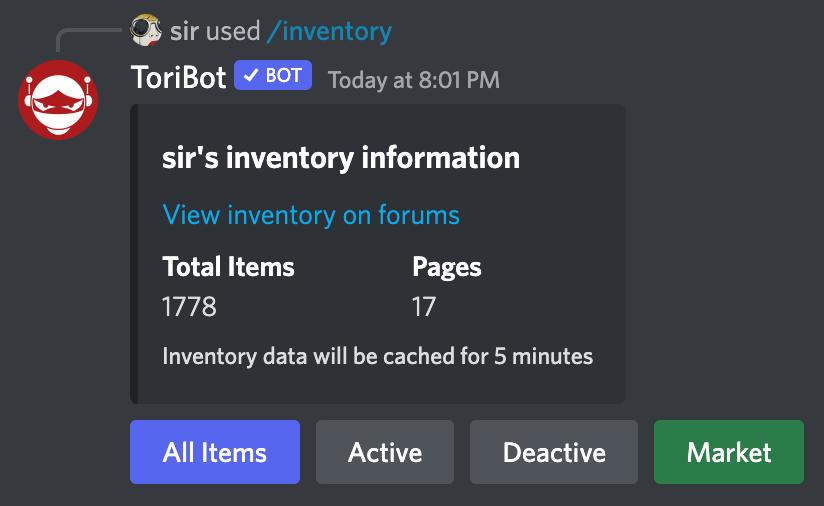Show only Active inventory items
The width and height of the screenshot is (824, 506).
pyautogui.click(x=385, y=452)
